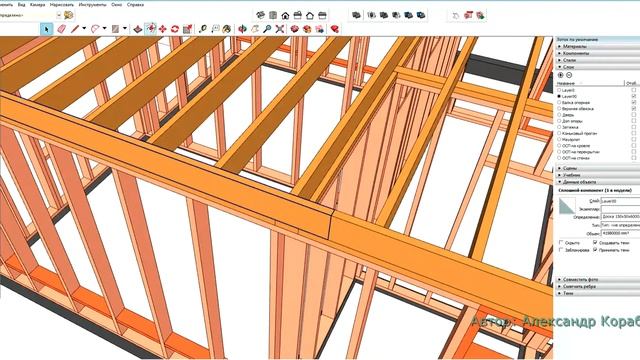Expand the Материалы panel
Image resolution: width=640 pixels, height=360 pixels.
pyautogui.click(x=598, y=46)
